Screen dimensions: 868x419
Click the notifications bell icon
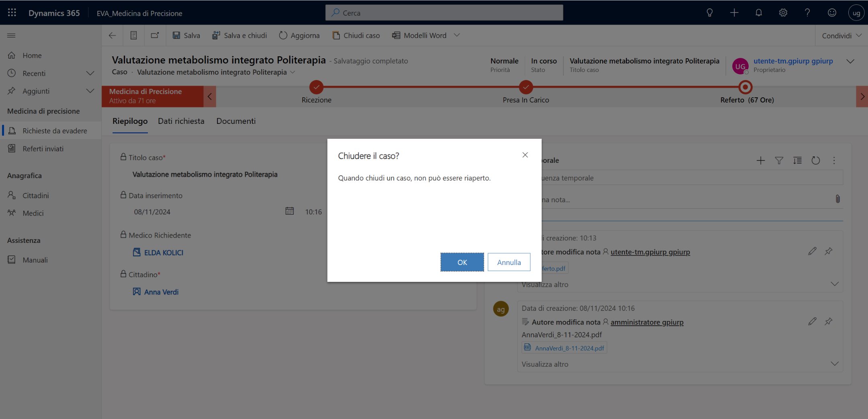[x=758, y=13]
